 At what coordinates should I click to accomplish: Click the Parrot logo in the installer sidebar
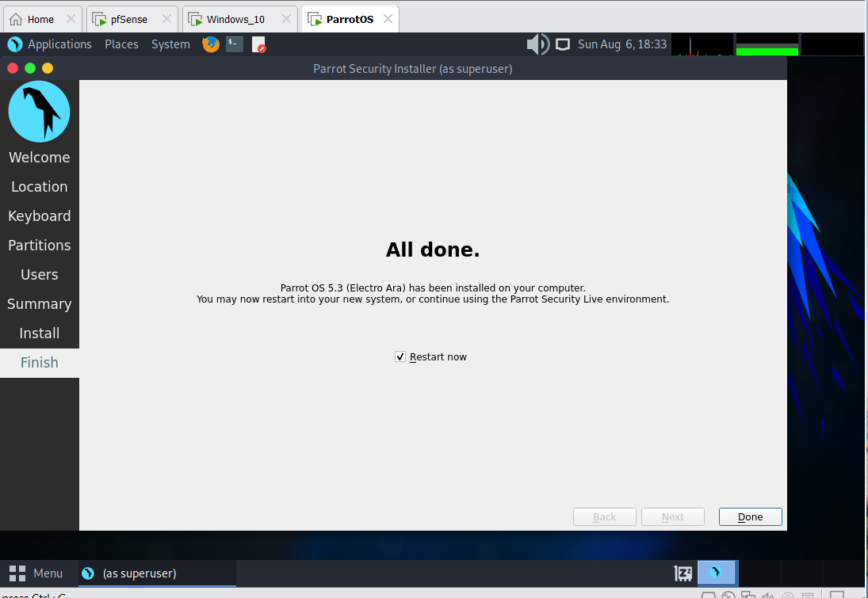(x=40, y=111)
